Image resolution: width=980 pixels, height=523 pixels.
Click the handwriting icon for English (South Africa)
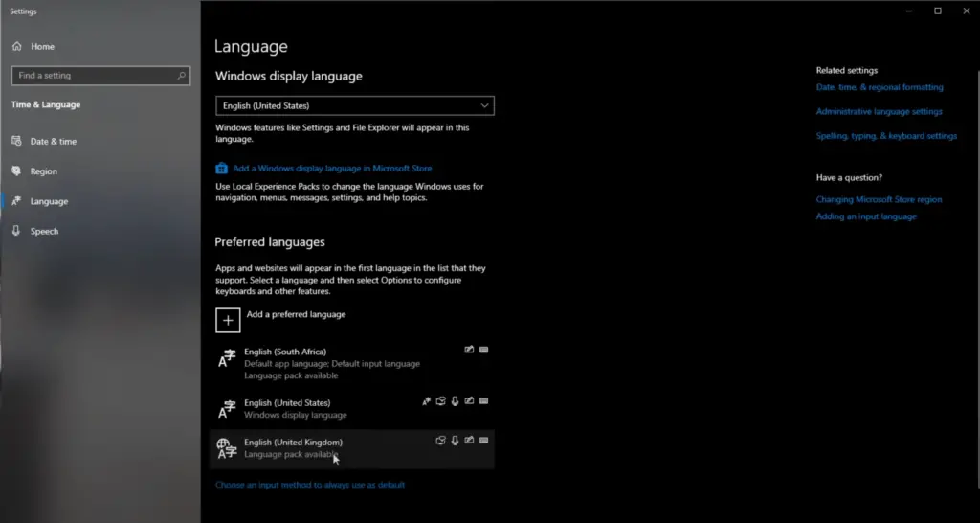tap(469, 350)
